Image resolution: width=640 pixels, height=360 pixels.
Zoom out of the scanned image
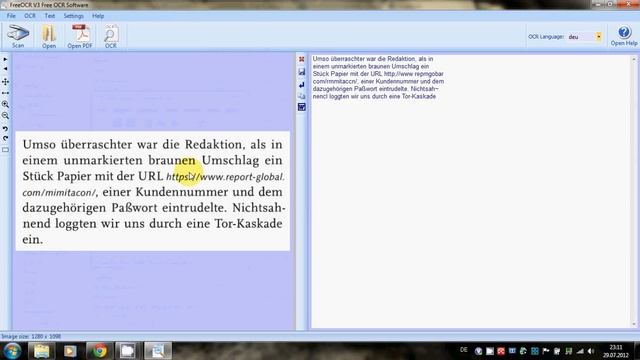point(5,116)
